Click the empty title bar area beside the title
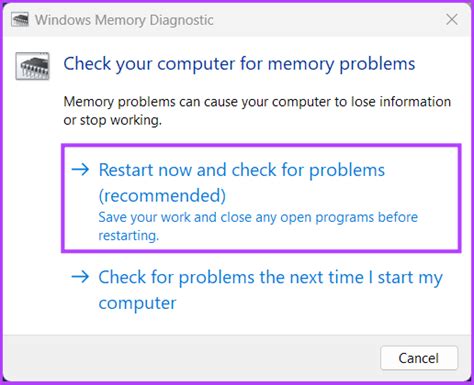Image resolution: width=474 pixels, height=385 pixels. click(327, 20)
